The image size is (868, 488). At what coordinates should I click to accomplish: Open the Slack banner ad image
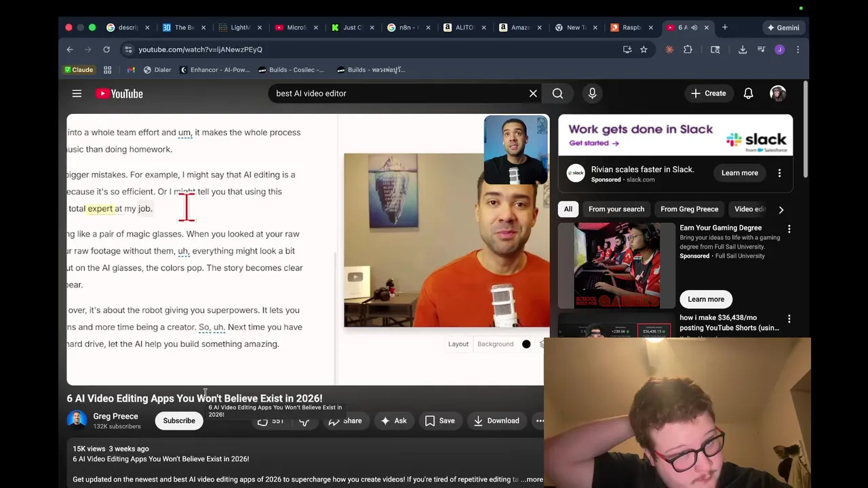coord(675,136)
